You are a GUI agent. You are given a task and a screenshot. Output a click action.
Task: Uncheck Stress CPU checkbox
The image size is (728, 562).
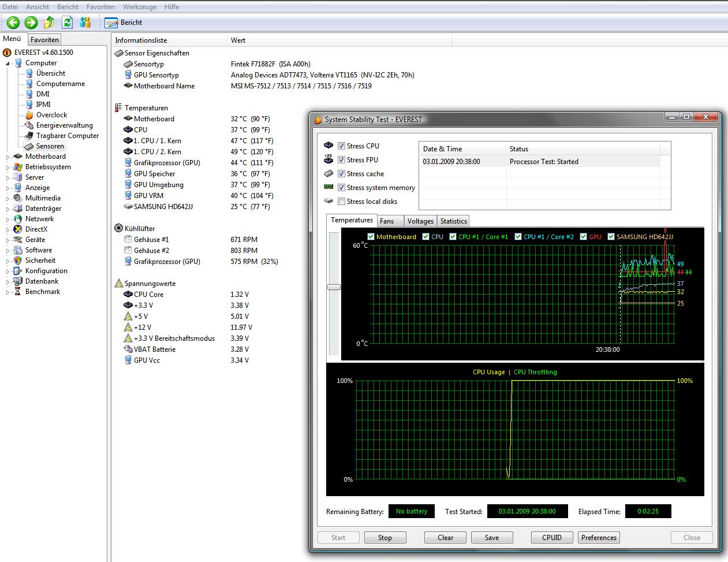342,146
